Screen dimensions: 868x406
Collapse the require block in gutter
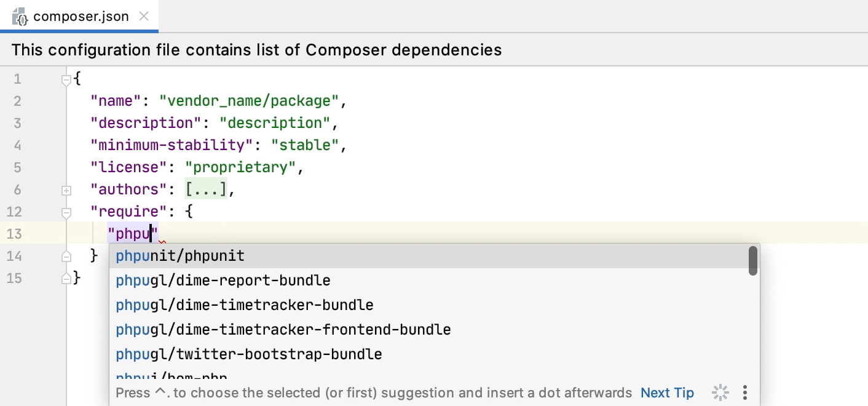coord(66,211)
